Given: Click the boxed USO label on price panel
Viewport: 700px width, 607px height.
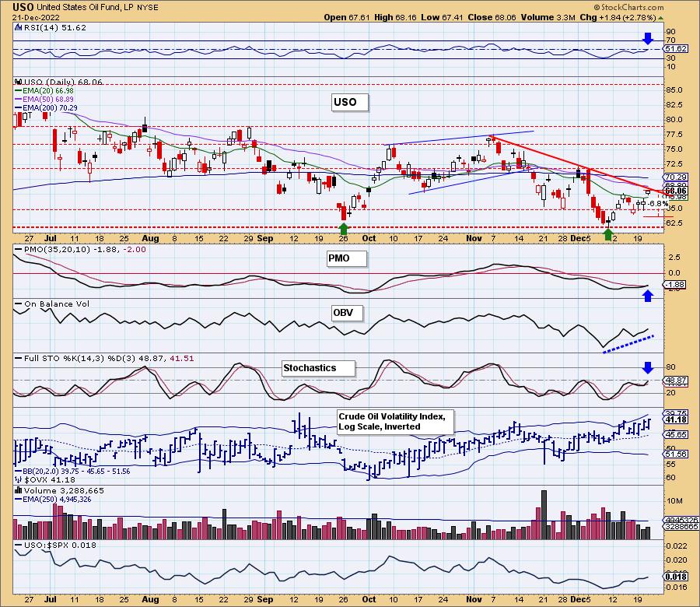Looking at the screenshot, I should pyautogui.click(x=350, y=102).
